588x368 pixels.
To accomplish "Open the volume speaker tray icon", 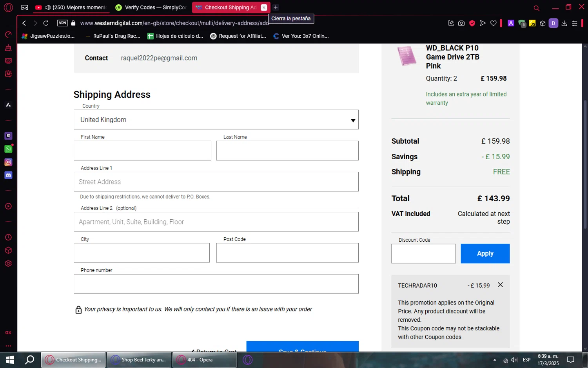I will [x=514, y=360].
